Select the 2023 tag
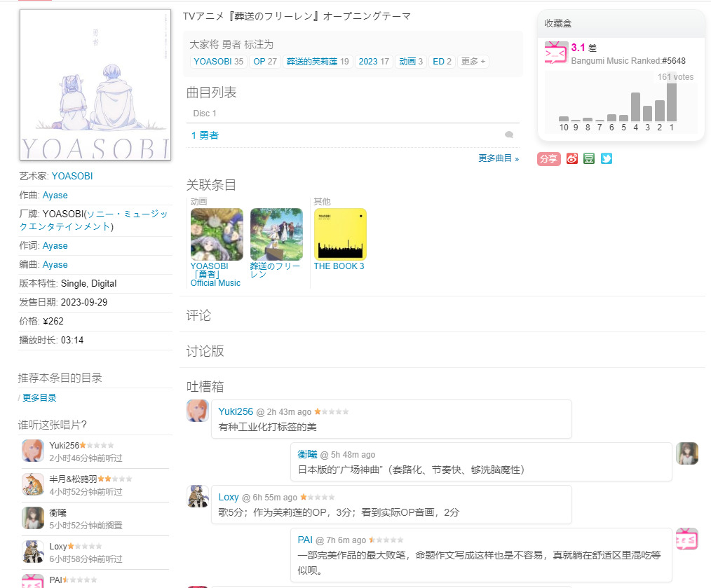This screenshot has width=711, height=588. click(x=374, y=62)
